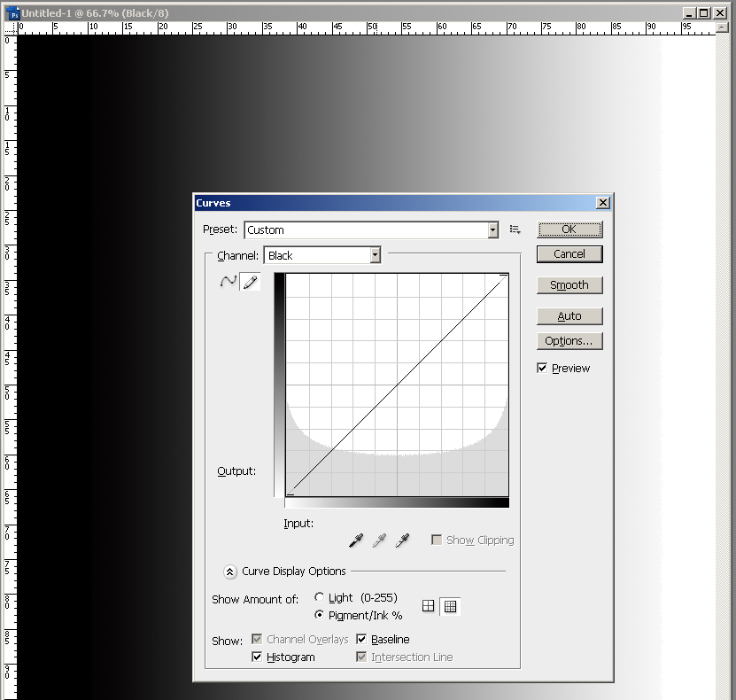Open the preset options menu icon
This screenshot has height=700, width=736.
point(515,229)
